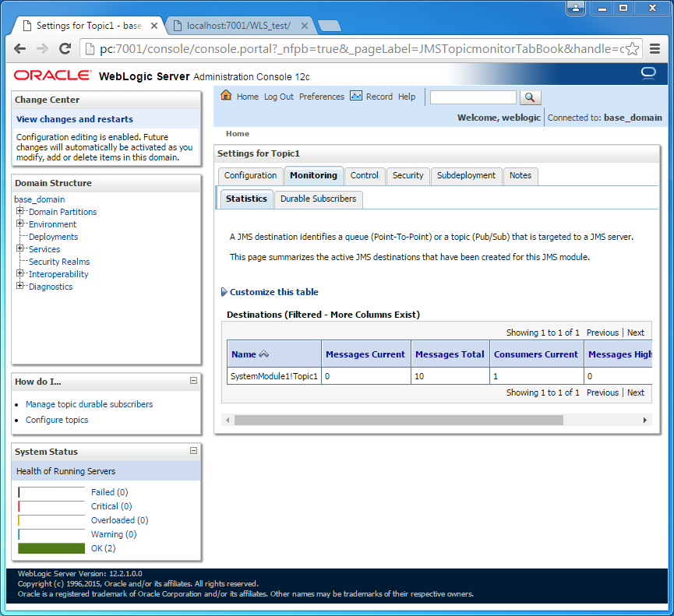This screenshot has width=674, height=616.
Task: Click the table scrollbar left arrow
Action: [x=228, y=420]
